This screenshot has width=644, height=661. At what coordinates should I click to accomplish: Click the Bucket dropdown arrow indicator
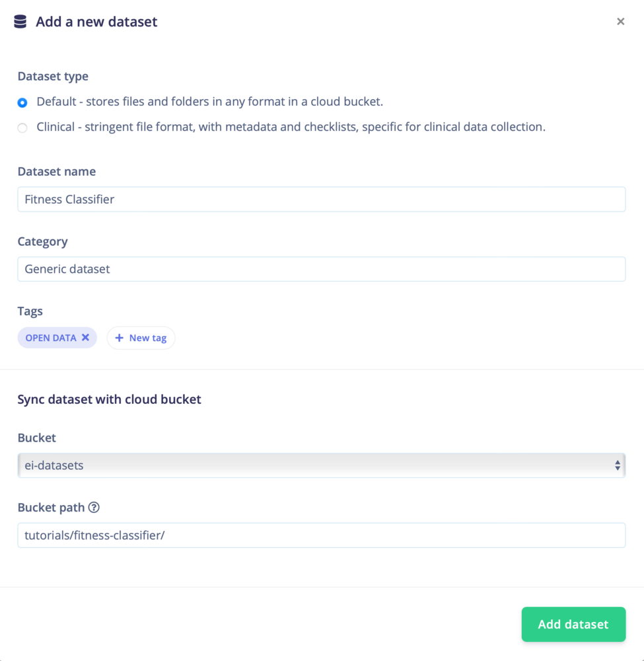click(x=617, y=465)
